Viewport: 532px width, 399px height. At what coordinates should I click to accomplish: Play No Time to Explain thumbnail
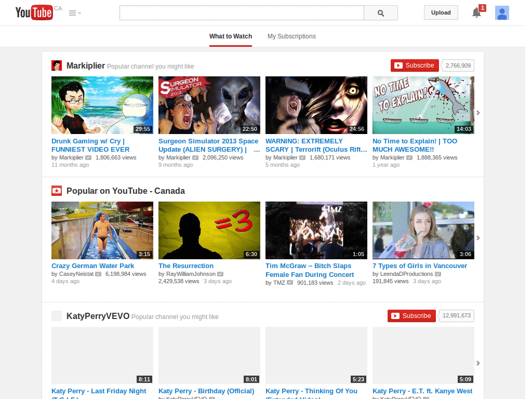click(x=423, y=105)
